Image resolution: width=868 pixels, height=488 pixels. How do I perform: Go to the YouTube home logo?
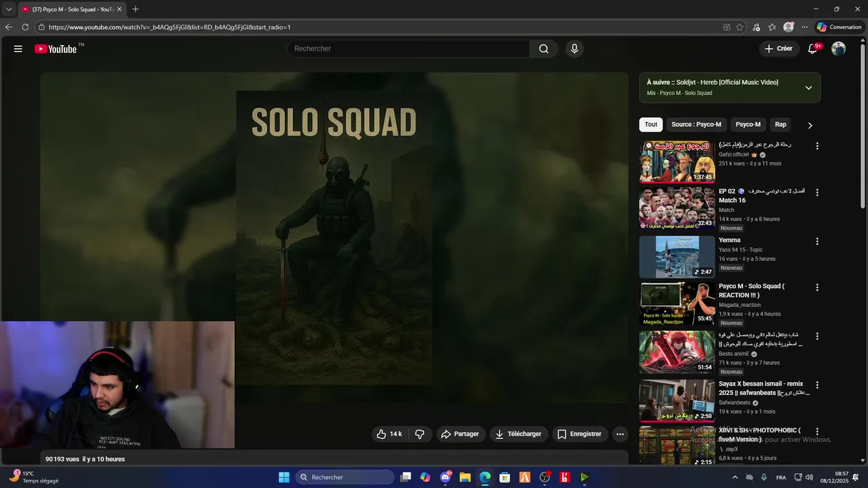pyautogui.click(x=56, y=49)
